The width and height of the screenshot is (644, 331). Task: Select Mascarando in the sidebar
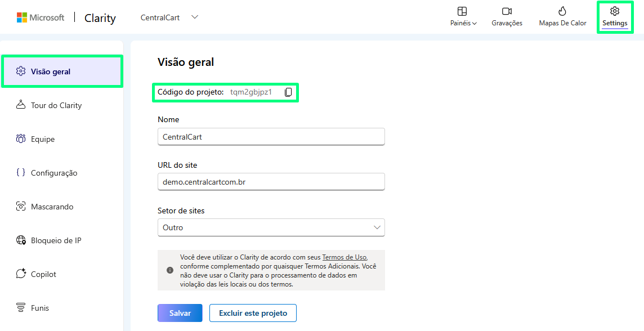(x=52, y=207)
